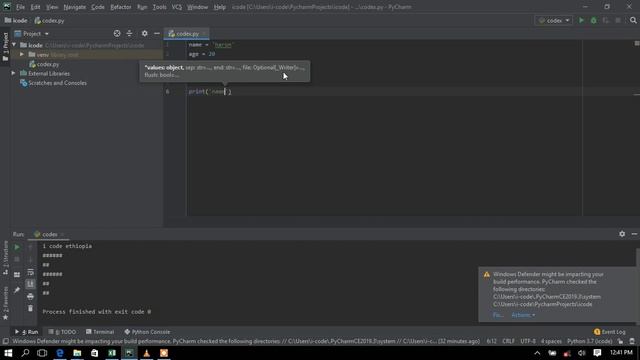The image size is (640, 360).
Task: Select Scratches and Consoles node
Action: pos(53,83)
